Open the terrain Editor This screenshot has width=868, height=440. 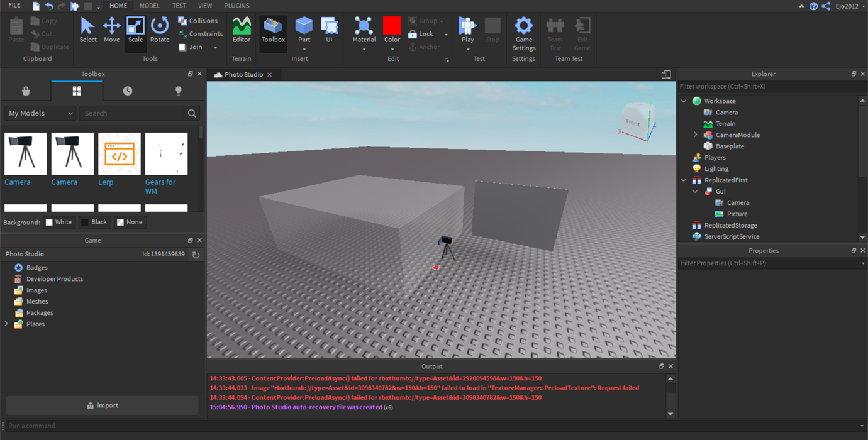[x=242, y=30]
